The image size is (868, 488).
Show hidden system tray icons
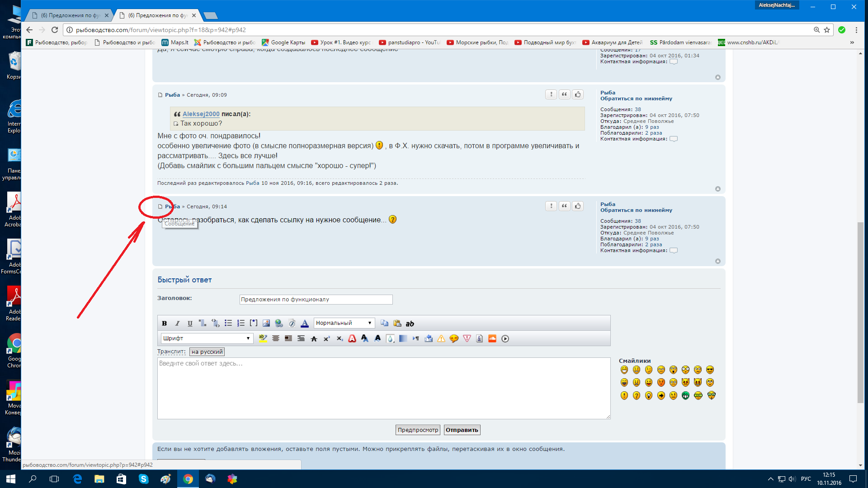[x=770, y=479]
